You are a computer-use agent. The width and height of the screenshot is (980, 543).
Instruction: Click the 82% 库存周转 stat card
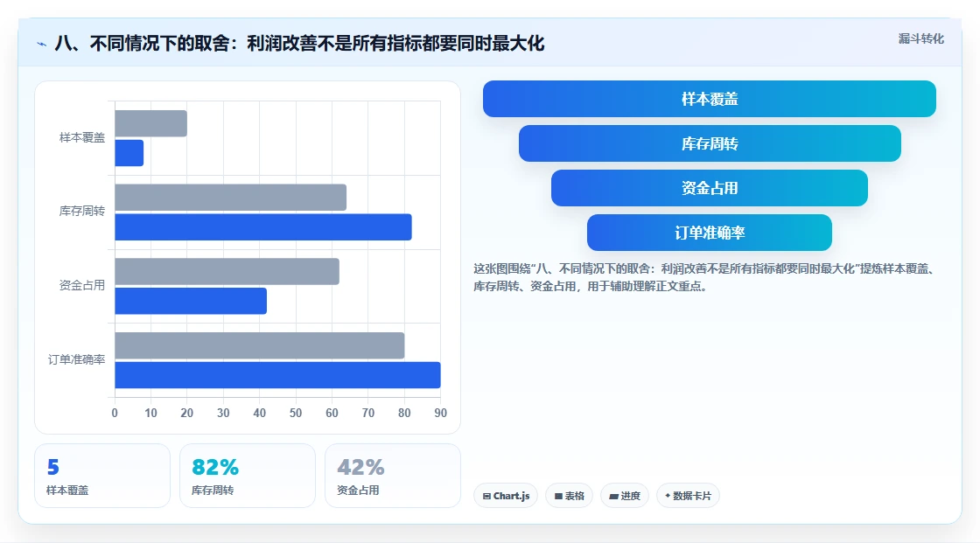248,476
